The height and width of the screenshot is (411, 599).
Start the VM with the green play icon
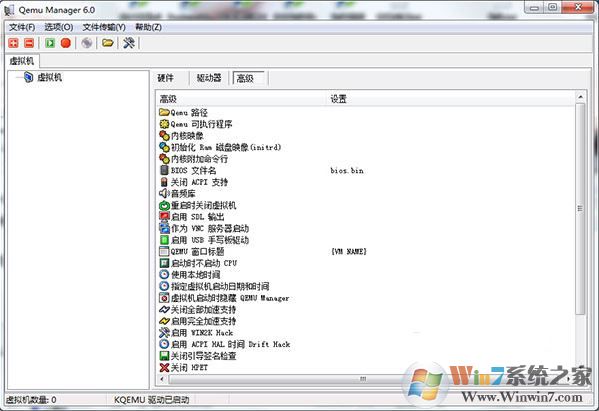[x=50, y=43]
